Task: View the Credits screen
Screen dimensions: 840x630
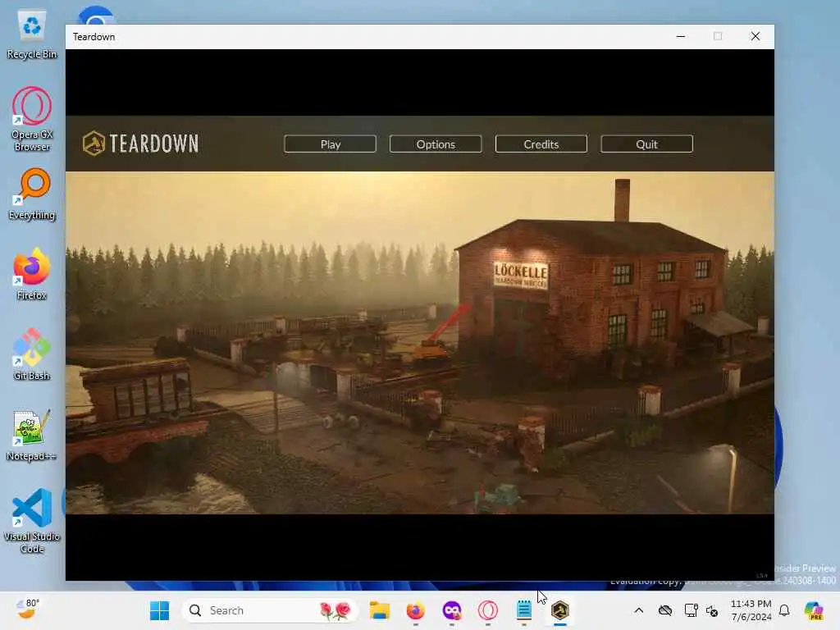Action: tap(541, 144)
